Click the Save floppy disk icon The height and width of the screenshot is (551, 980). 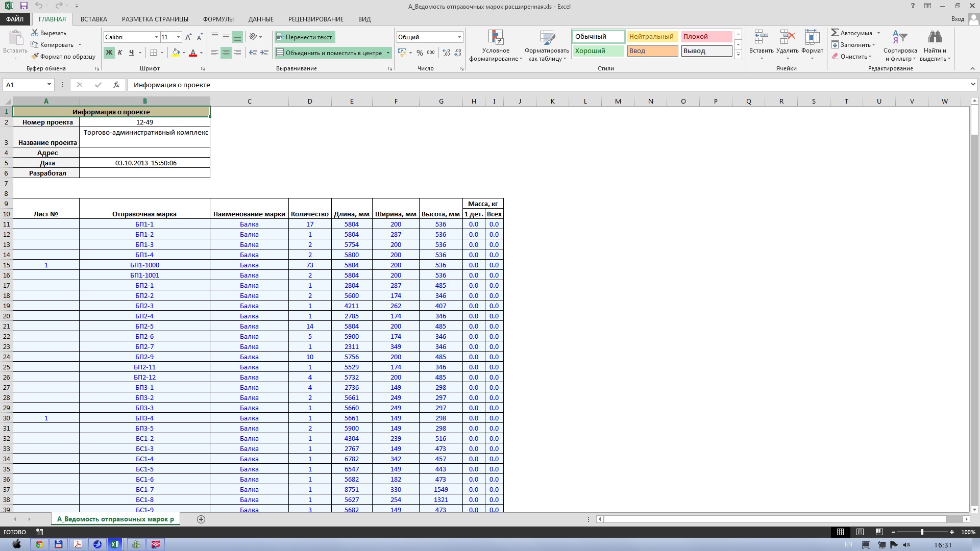click(x=23, y=6)
